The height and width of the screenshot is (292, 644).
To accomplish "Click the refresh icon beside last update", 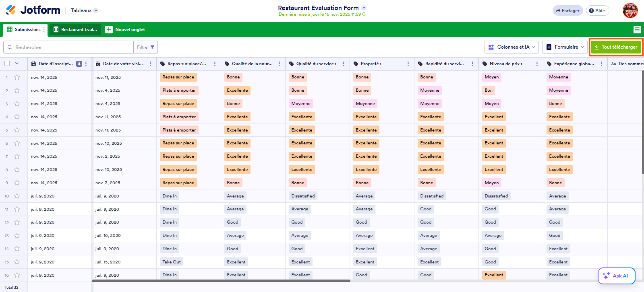I will [x=364, y=14].
